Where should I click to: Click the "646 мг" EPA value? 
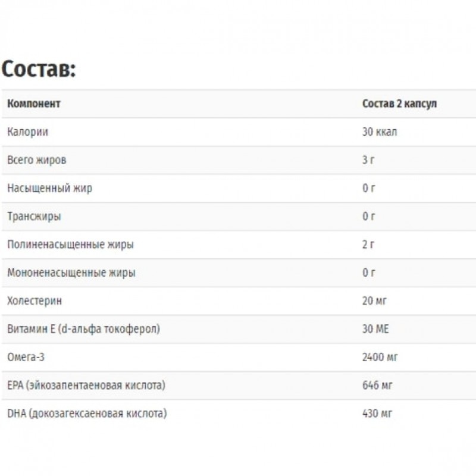click(x=377, y=386)
